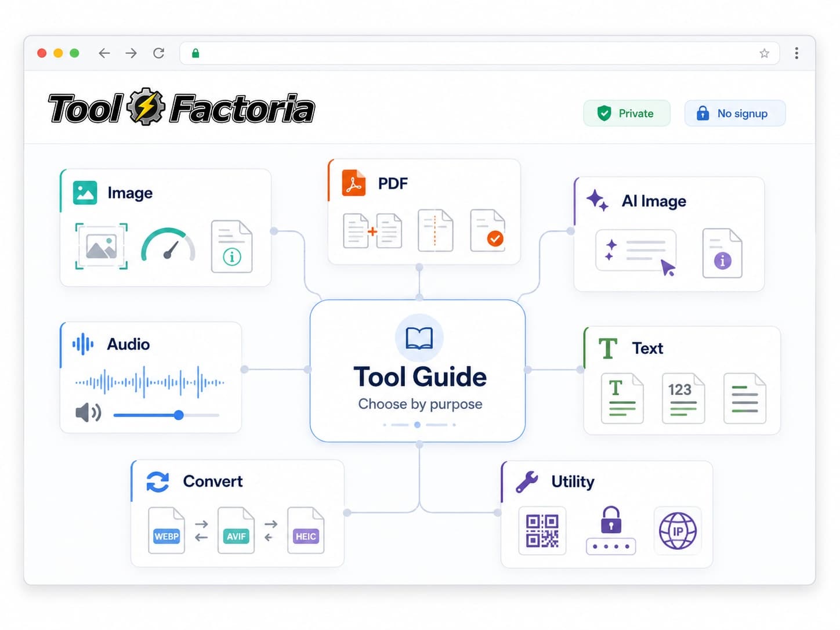Screen dimensions: 840x630
Task: Click the Text card heading
Action: [647, 349]
